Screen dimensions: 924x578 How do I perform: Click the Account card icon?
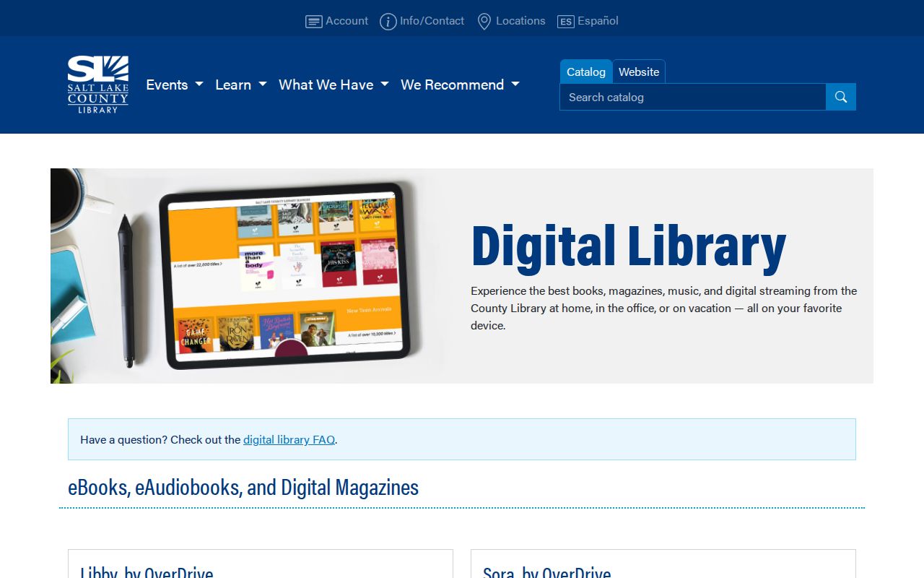point(313,22)
